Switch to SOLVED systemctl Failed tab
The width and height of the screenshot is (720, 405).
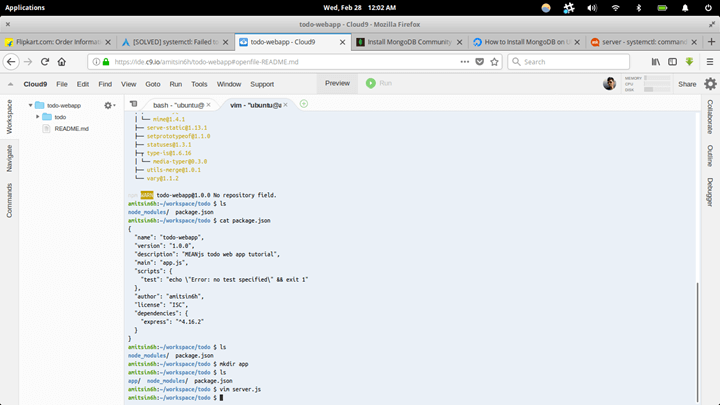pyautogui.click(x=175, y=42)
